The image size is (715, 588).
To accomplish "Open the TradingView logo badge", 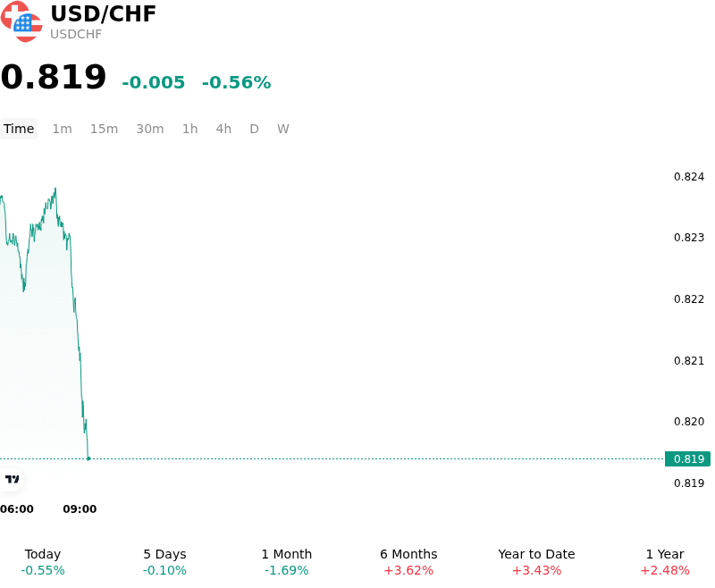I will pos(12,479).
